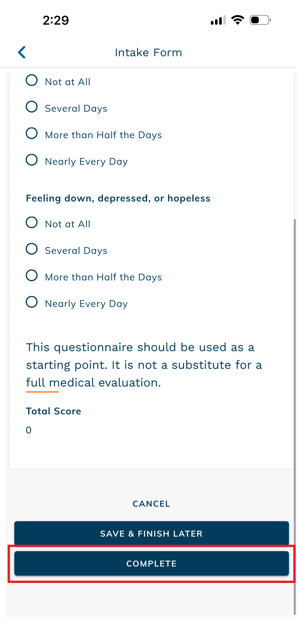Tap the Intake Form header title

pyautogui.click(x=148, y=53)
